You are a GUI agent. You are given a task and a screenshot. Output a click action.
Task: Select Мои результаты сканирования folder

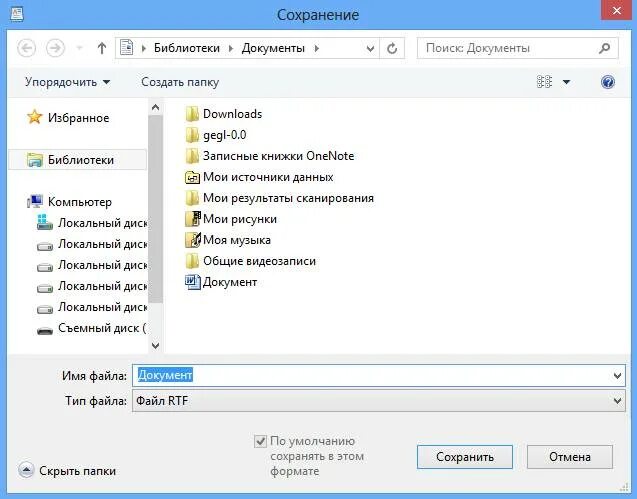(x=280, y=198)
